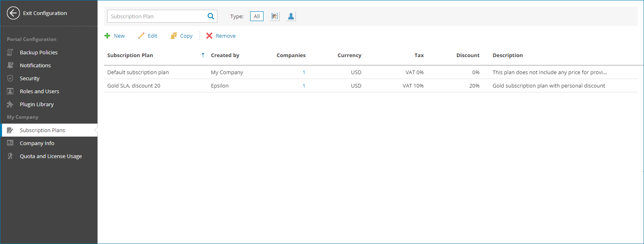Click the search magnifier icon

click(210, 16)
